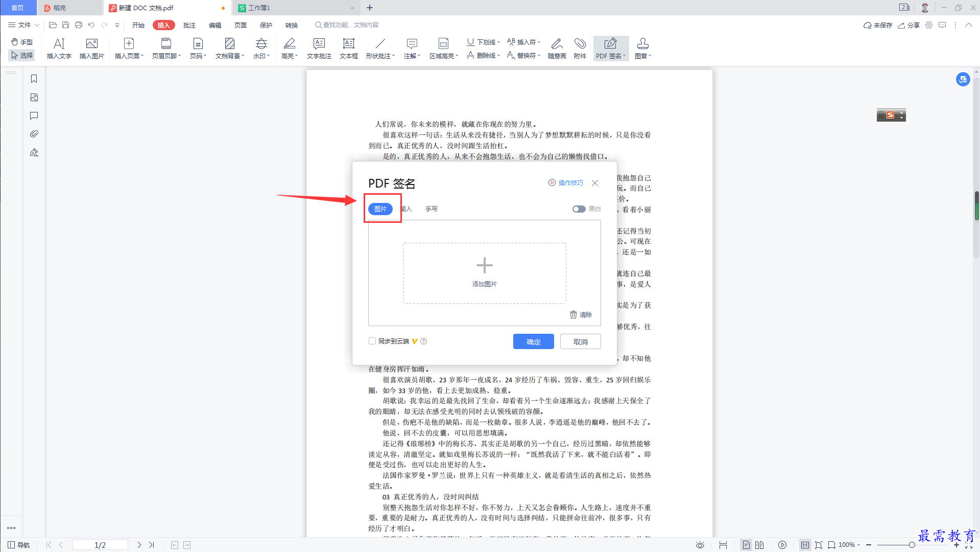980x552 pixels.
Task: Click help icon beside sync to cloud
Action: [423, 341]
